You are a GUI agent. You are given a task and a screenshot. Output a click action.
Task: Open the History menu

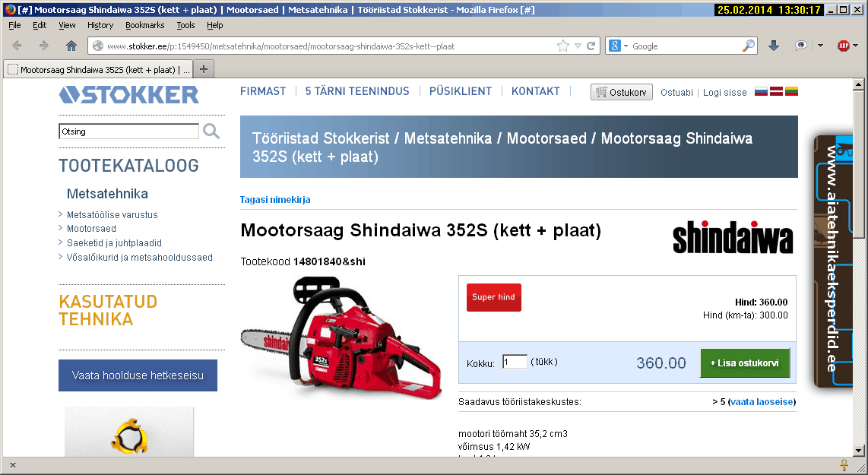coord(100,25)
